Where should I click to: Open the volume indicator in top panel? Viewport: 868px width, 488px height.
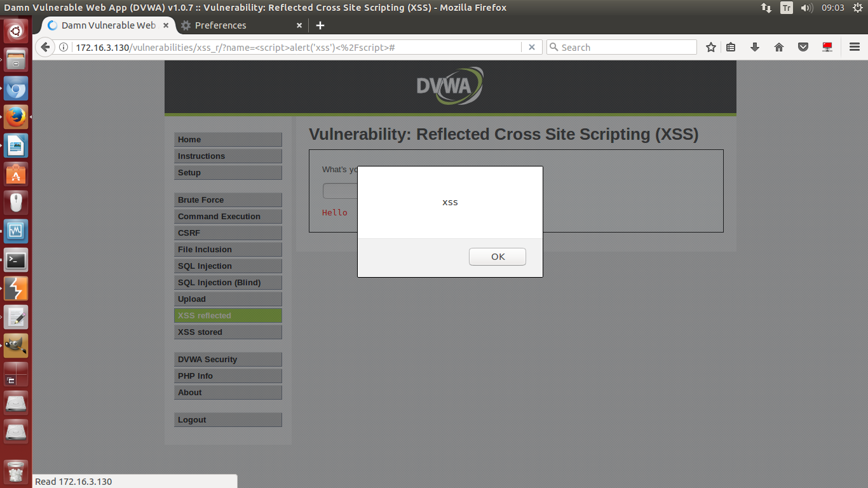807,8
